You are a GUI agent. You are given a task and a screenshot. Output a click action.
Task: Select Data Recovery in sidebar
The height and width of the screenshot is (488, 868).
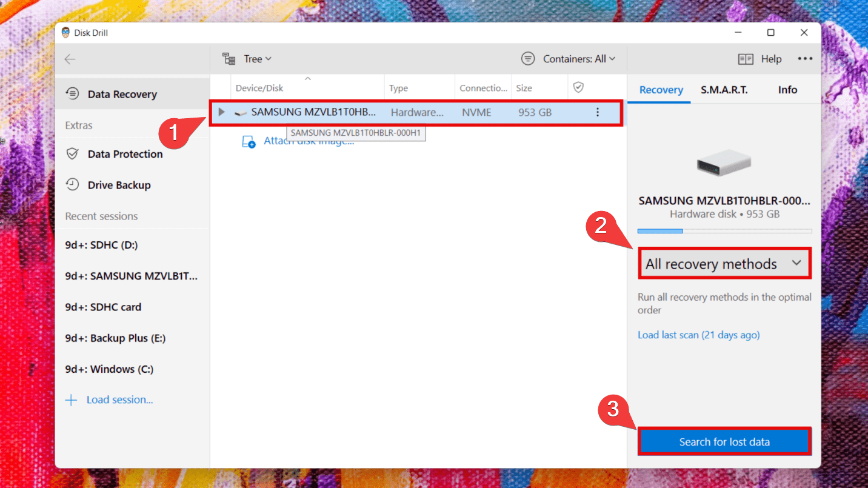132,94
